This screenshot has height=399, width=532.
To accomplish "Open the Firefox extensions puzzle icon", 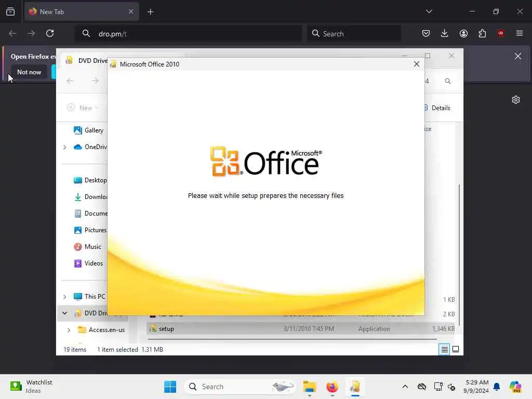I will [482, 33].
